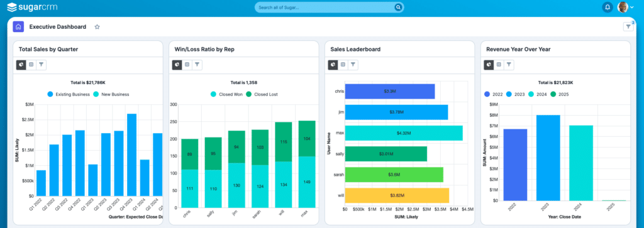This screenshot has width=644, height=228.
Task: Toggle Closed Lost legend item
Action: [262, 94]
